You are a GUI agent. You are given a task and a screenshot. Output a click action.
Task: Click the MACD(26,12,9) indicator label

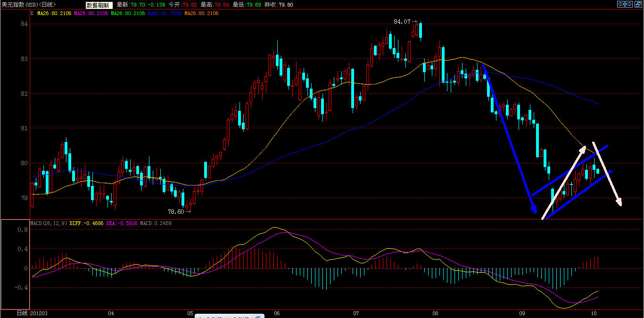pyautogui.click(x=49, y=223)
